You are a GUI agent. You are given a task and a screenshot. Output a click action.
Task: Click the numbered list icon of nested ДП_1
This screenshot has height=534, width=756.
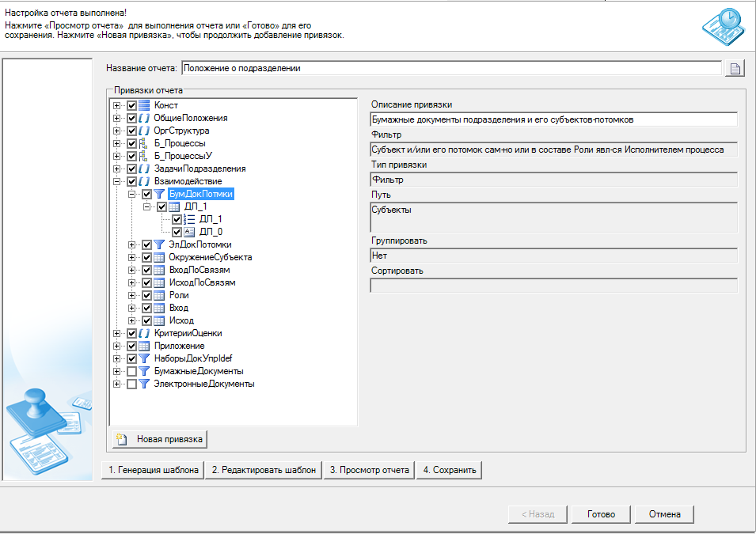189,219
